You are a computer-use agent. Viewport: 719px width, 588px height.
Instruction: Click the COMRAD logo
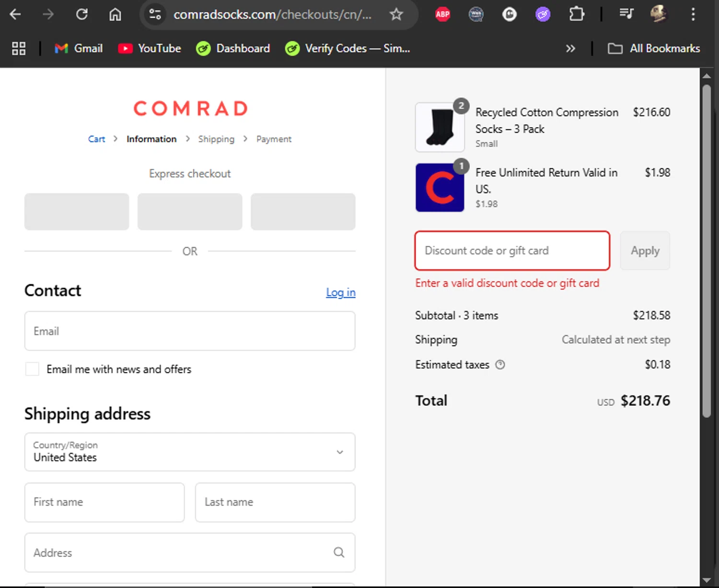pos(190,108)
